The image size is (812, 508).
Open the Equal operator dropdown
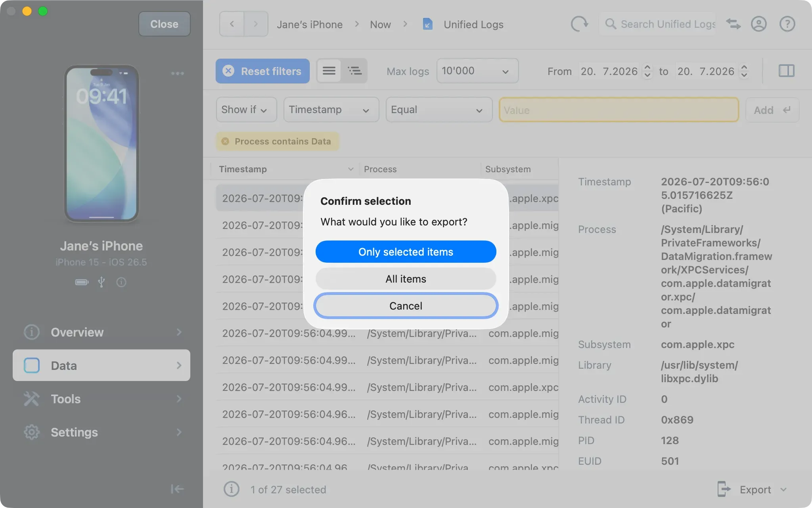coord(439,110)
